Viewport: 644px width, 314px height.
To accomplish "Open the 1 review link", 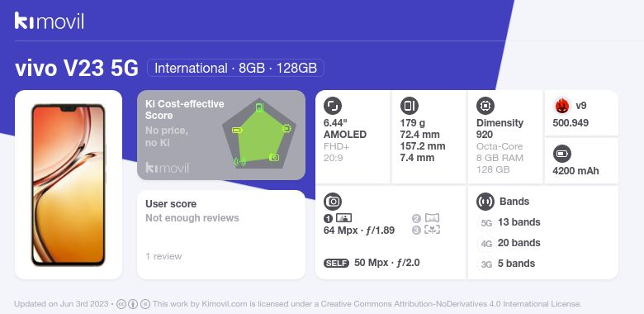I will 163,256.
